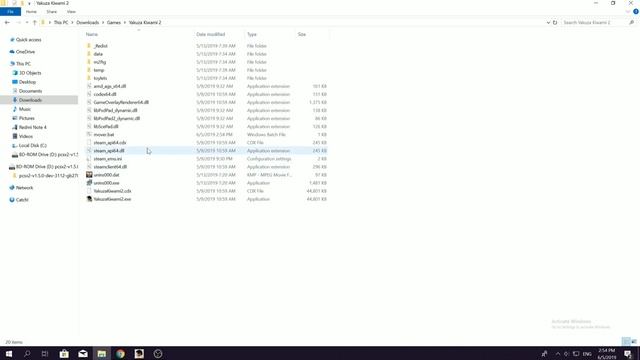Screen dimensions: 640x360
Task: Switch to details view button
Action: 626,341
